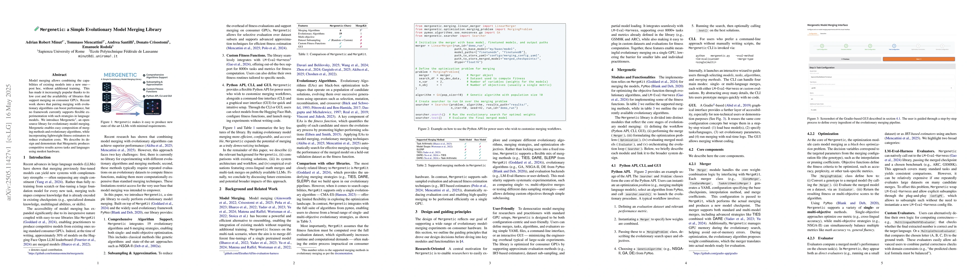Click the MERGED MODEL icon in Figure 1
The image size is (980, 277).
pos(153,107)
